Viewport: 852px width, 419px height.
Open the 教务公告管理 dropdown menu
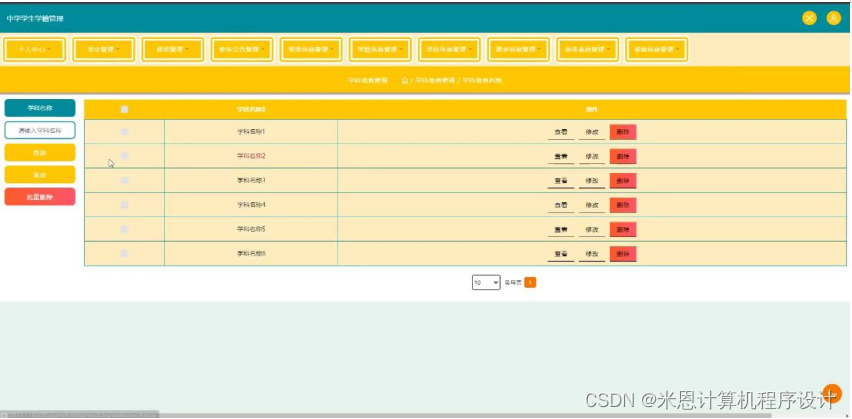click(242, 49)
